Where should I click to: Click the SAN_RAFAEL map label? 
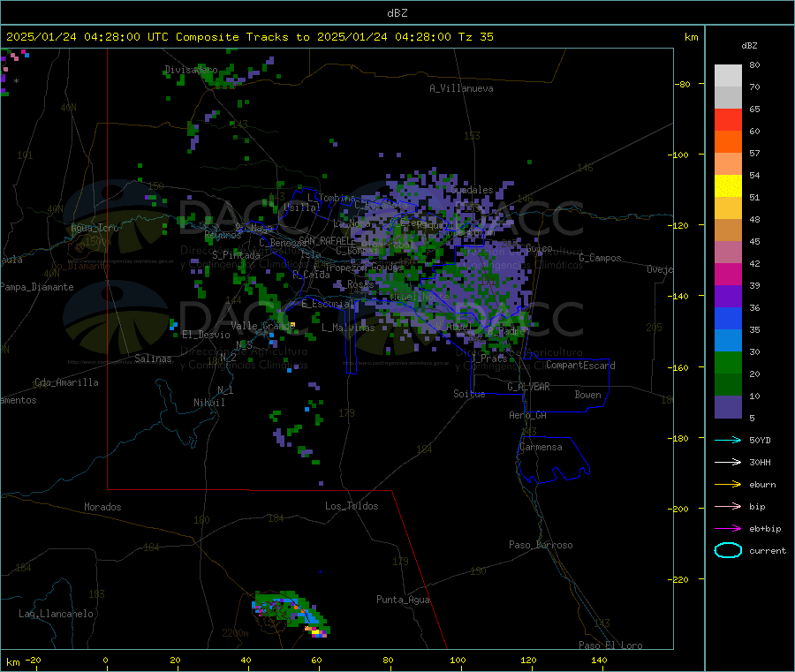pos(327,240)
